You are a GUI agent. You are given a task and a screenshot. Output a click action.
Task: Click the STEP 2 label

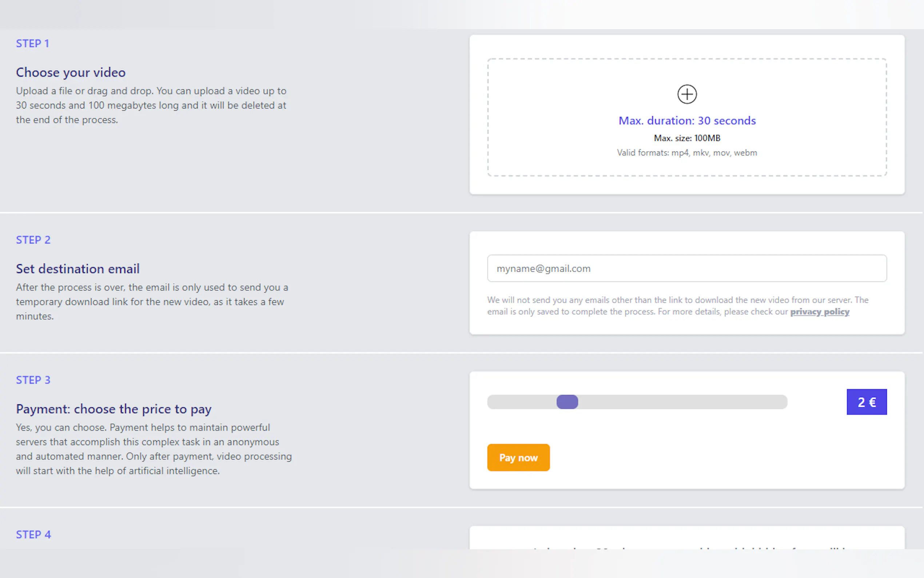(x=33, y=240)
